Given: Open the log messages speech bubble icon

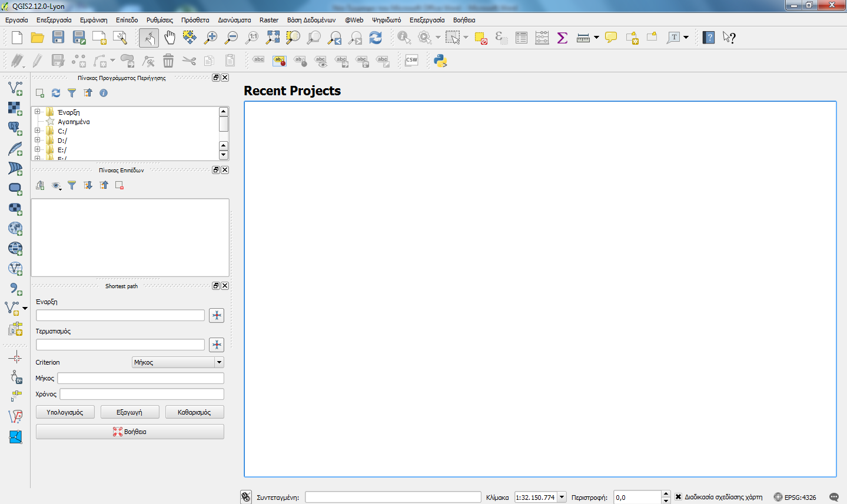Looking at the screenshot, I should 834,497.
